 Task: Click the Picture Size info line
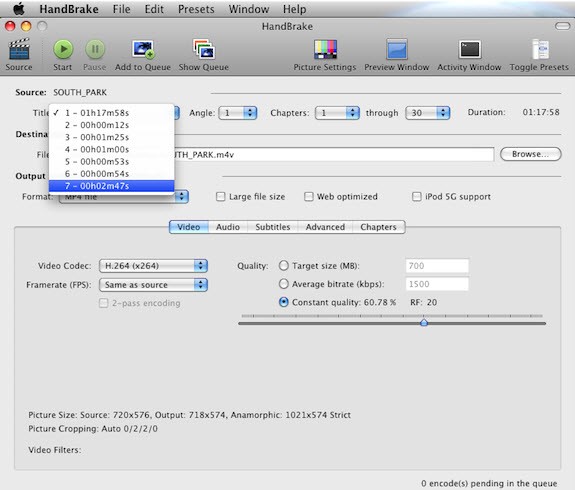(x=190, y=415)
